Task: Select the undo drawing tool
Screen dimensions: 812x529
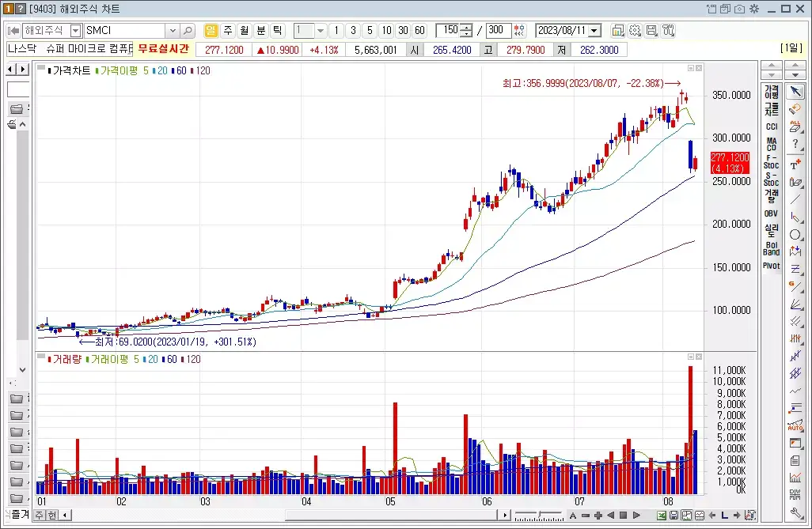Action: pyautogui.click(x=795, y=108)
